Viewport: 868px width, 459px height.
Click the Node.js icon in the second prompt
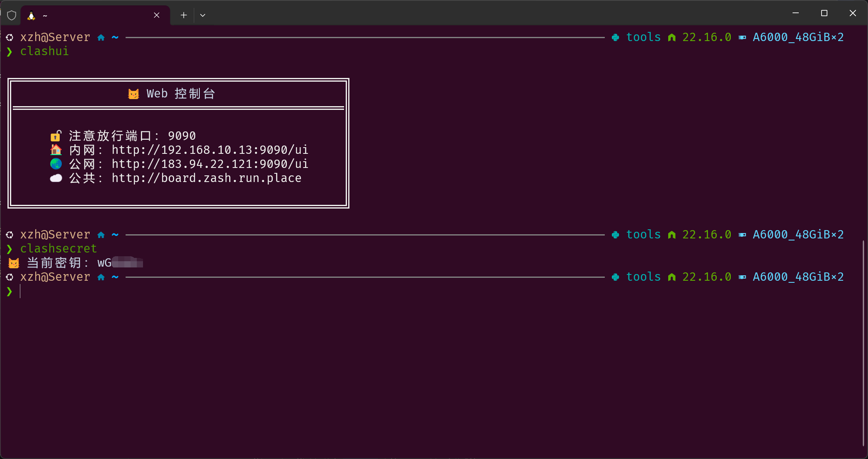coord(672,235)
